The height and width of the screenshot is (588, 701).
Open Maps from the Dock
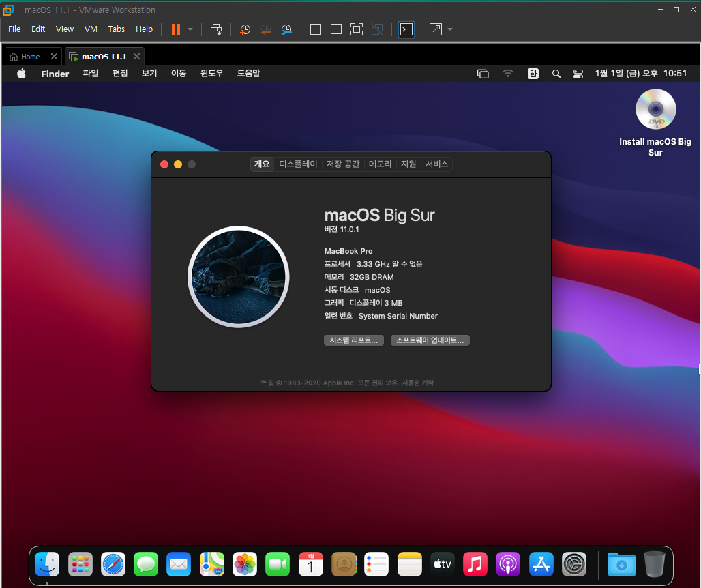tap(212, 564)
